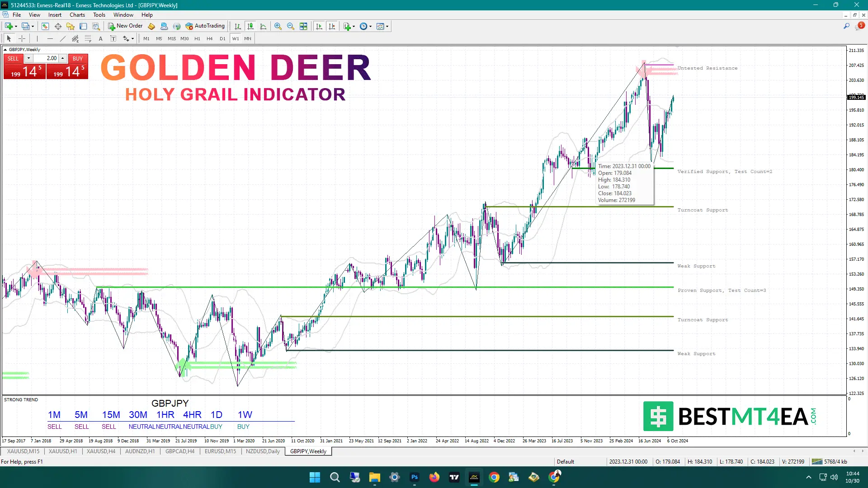Zoom in on the chart
The width and height of the screenshot is (868, 488).
click(278, 26)
